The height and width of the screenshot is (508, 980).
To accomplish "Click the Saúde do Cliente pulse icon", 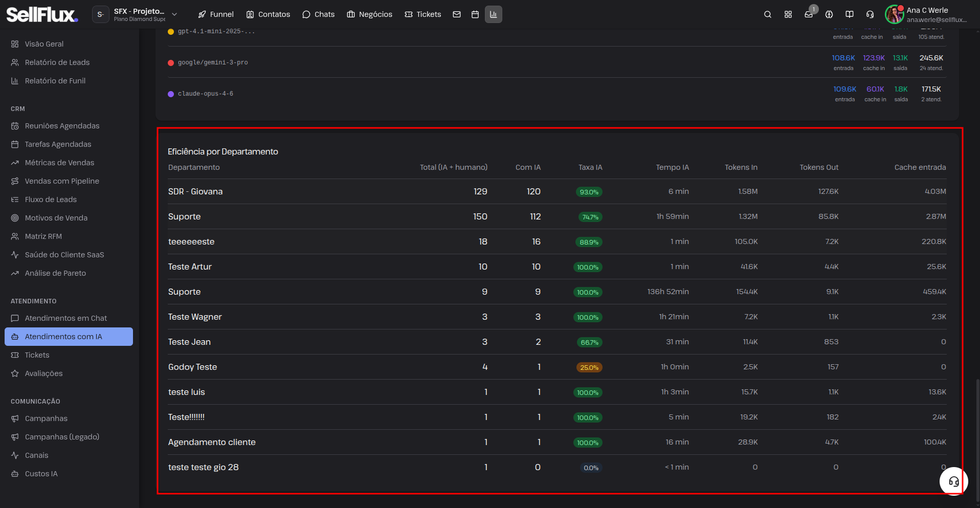I will [15, 255].
